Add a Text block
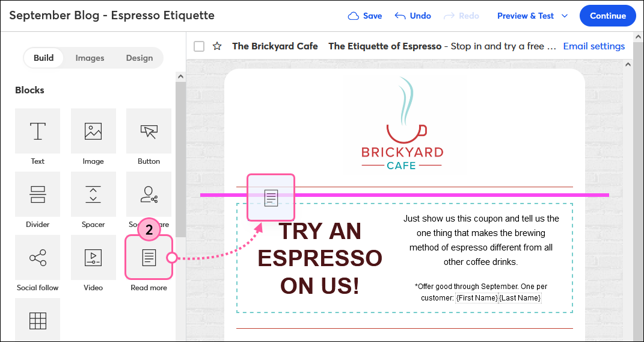 click(37, 131)
